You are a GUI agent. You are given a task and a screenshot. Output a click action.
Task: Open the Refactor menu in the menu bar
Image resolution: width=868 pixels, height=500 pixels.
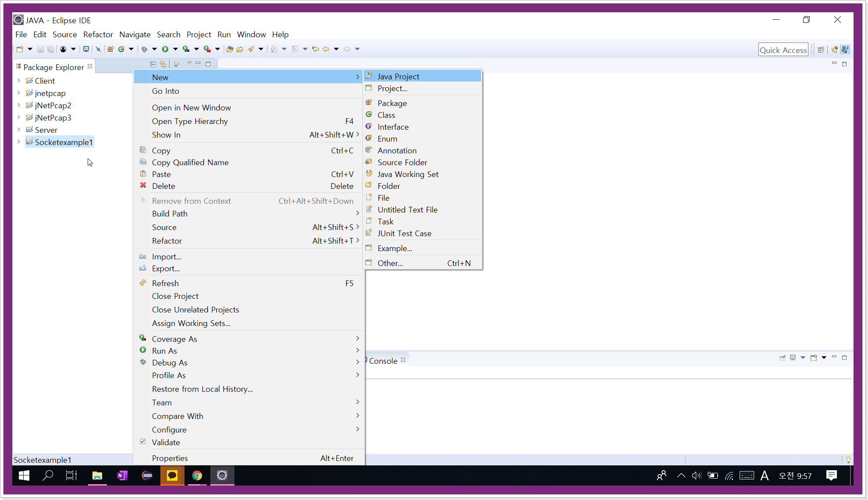[x=98, y=34]
